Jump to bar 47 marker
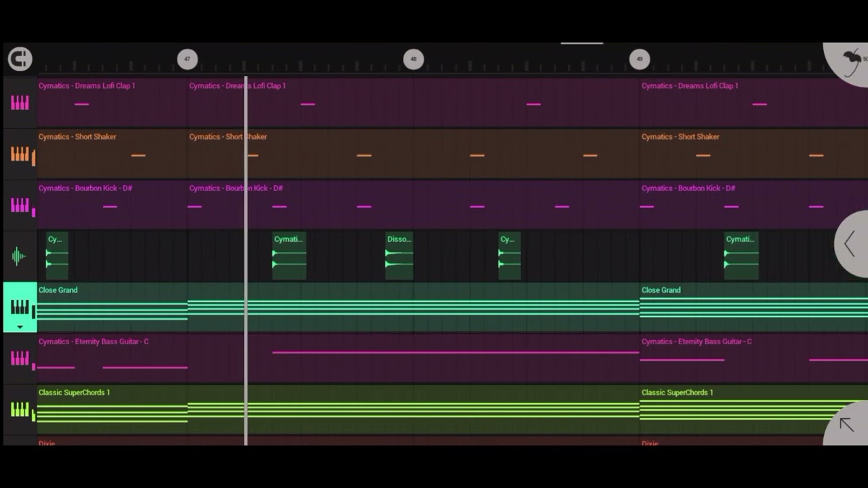This screenshot has height=488, width=868. (x=187, y=59)
